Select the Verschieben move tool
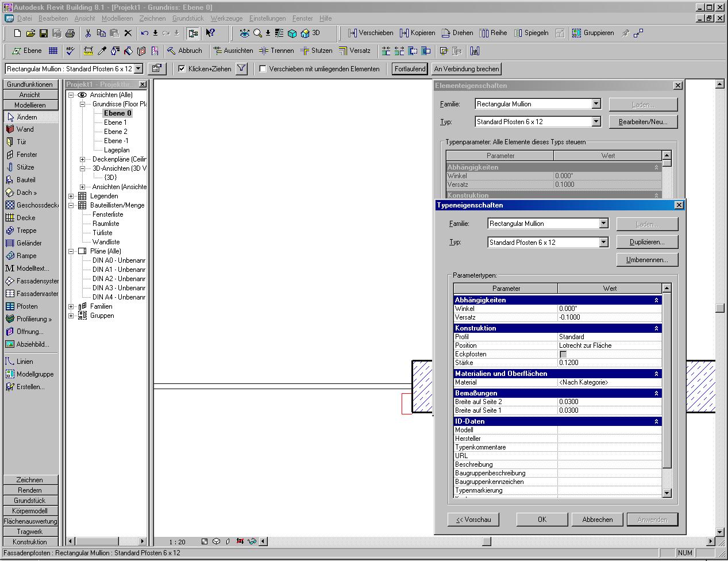 pos(371,33)
